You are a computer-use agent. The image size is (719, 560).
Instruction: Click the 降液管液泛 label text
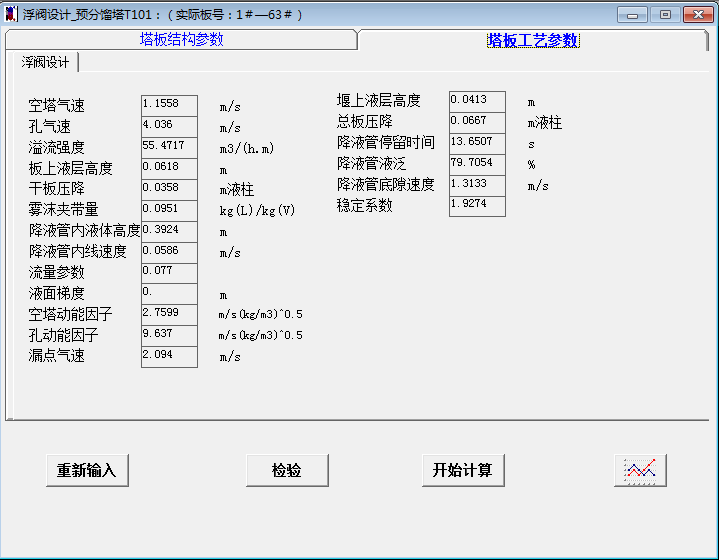pos(371,164)
